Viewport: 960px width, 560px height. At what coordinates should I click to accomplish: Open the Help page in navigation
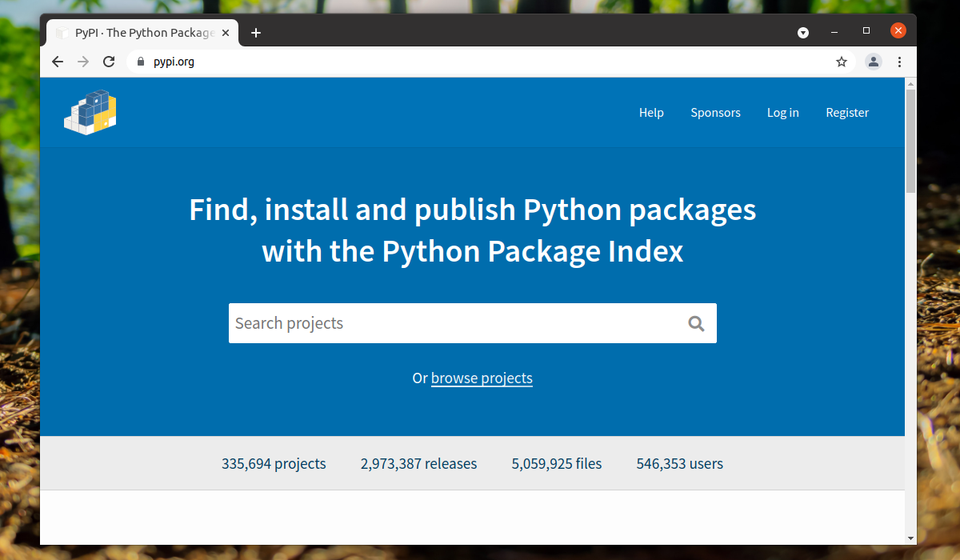click(x=651, y=113)
